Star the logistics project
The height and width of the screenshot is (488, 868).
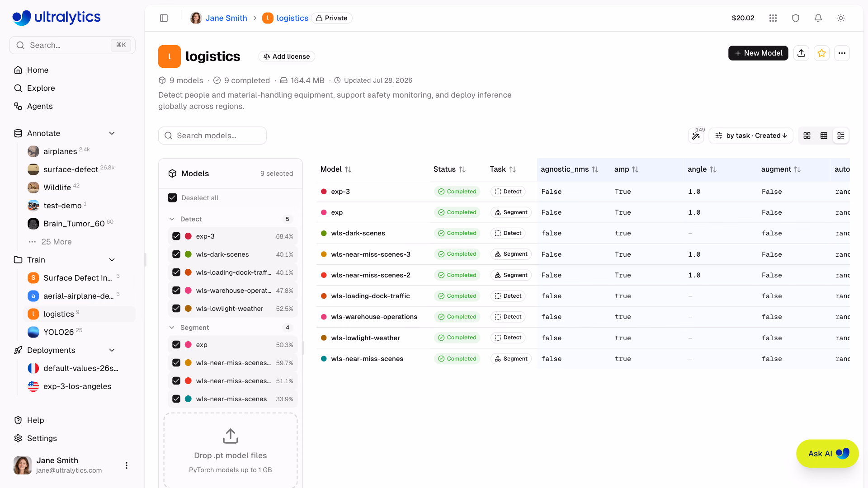coord(822,53)
